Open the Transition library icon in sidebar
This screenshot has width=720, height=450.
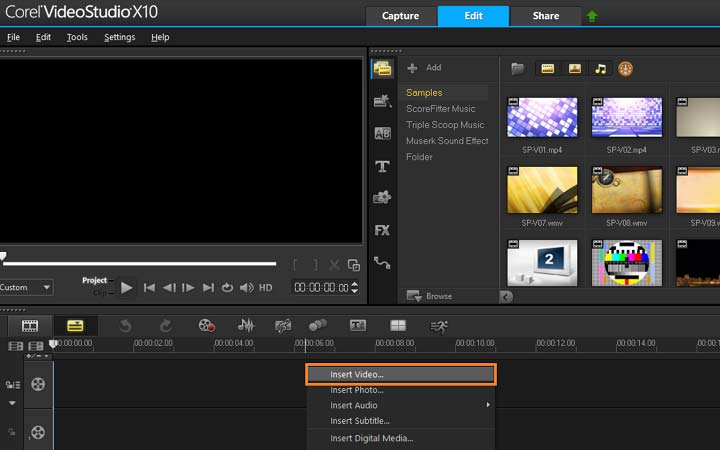pyautogui.click(x=382, y=133)
